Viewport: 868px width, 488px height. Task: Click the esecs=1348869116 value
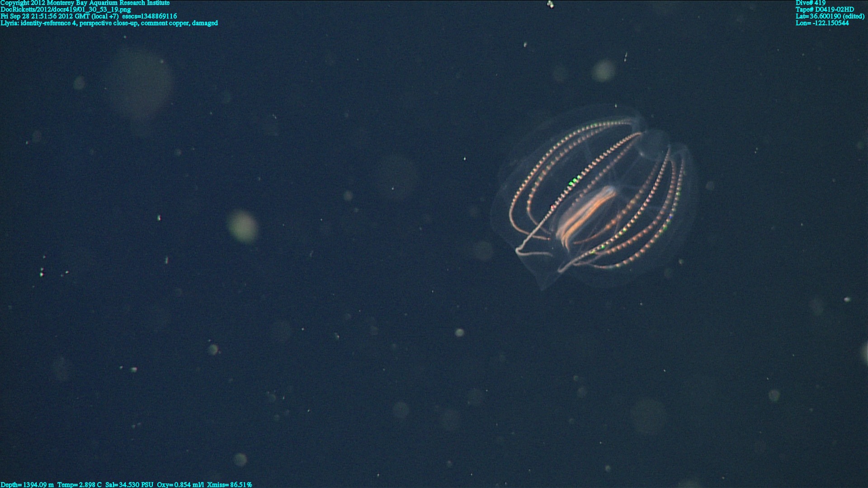pos(150,16)
